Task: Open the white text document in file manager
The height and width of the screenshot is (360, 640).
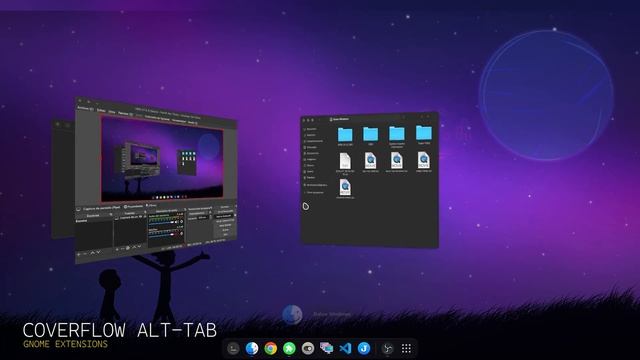Action: tap(345, 162)
